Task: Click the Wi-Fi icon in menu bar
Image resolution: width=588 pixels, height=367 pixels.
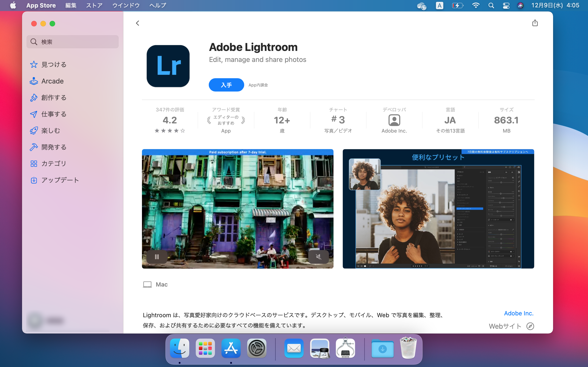Action: pyautogui.click(x=476, y=5)
